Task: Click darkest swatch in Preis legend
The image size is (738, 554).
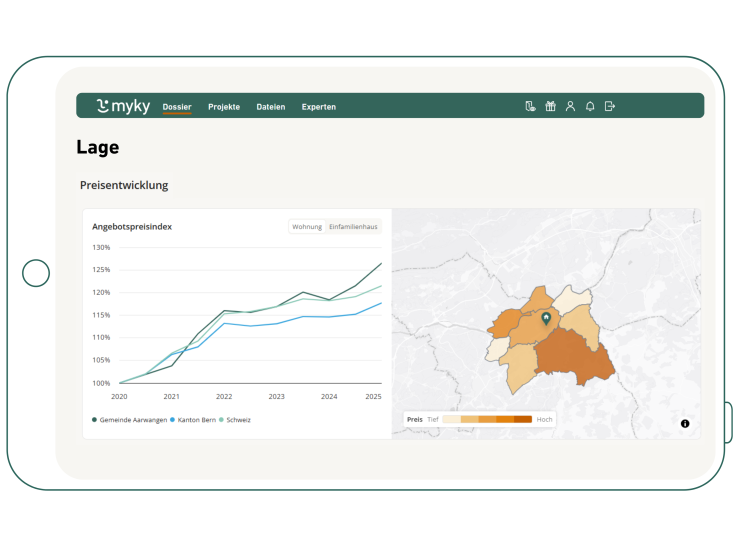Action: [523, 419]
